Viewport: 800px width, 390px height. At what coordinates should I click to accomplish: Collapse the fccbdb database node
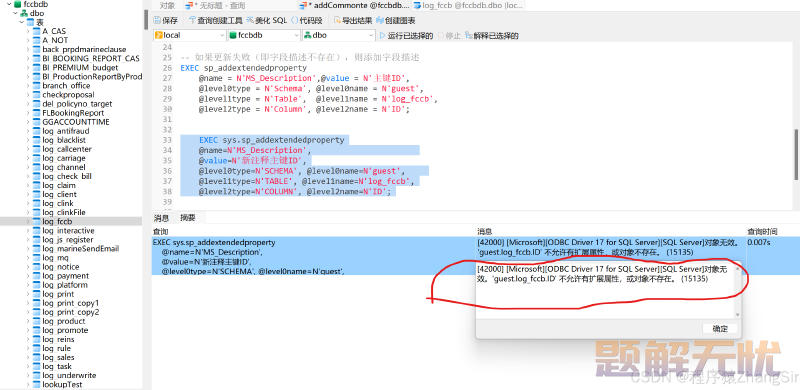(9, 4)
